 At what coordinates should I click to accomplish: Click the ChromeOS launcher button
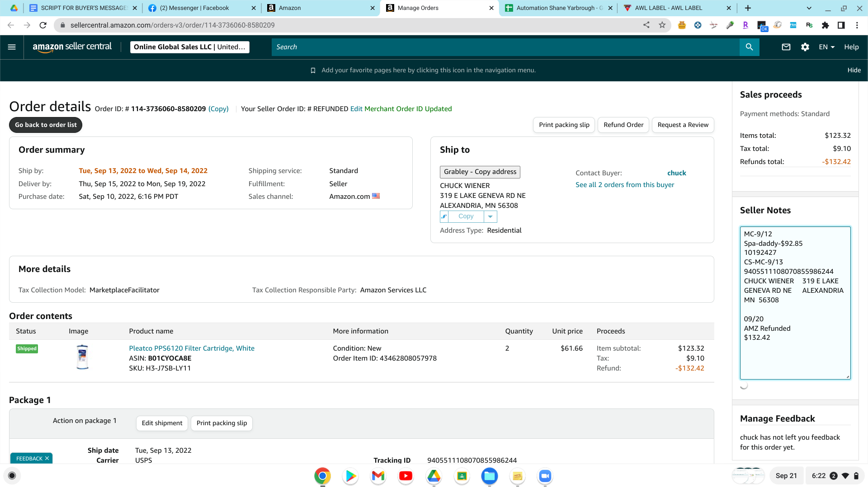[12, 476]
